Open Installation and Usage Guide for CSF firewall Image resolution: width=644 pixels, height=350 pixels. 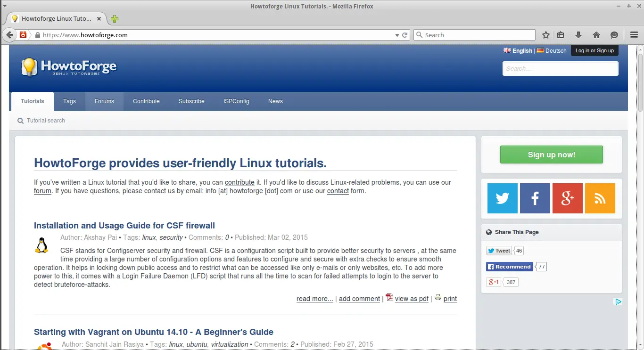tap(124, 226)
